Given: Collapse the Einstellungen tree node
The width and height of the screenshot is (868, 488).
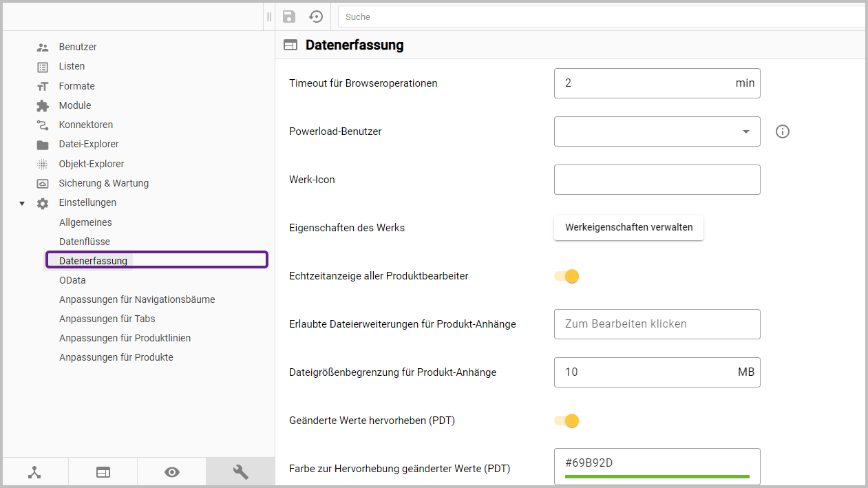Looking at the screenshot, I should pyautogui.click(x=22, y=203).
